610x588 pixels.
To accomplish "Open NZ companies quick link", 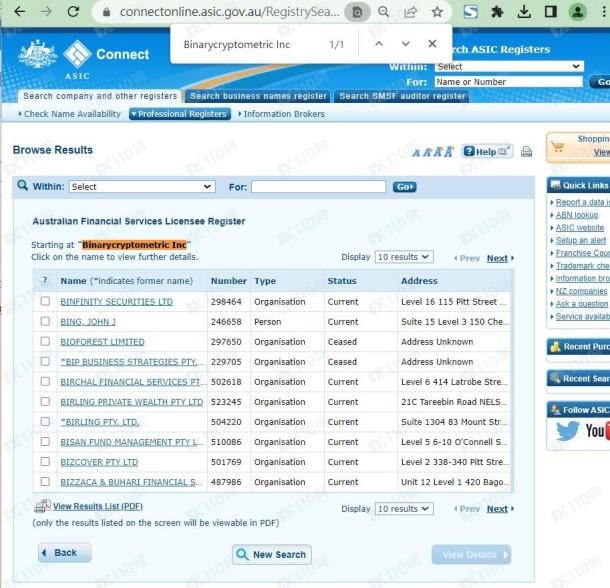I will (x=581, y=291).
